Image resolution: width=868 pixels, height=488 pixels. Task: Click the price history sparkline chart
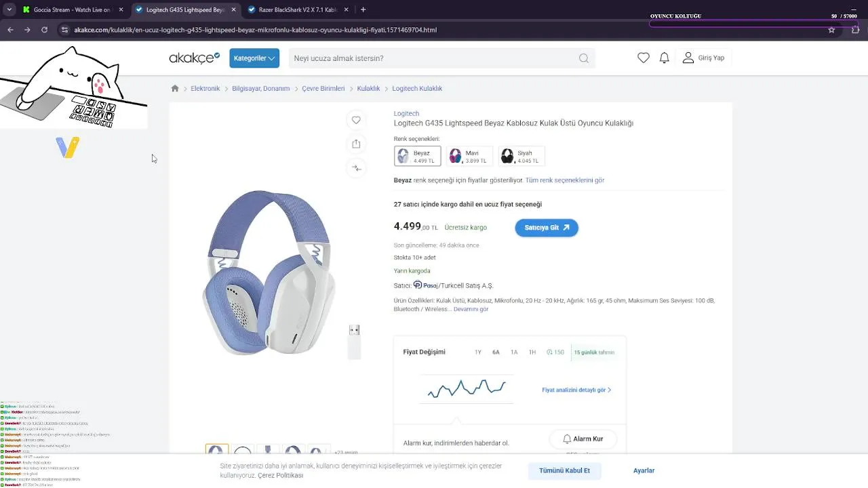coord(467,388)
